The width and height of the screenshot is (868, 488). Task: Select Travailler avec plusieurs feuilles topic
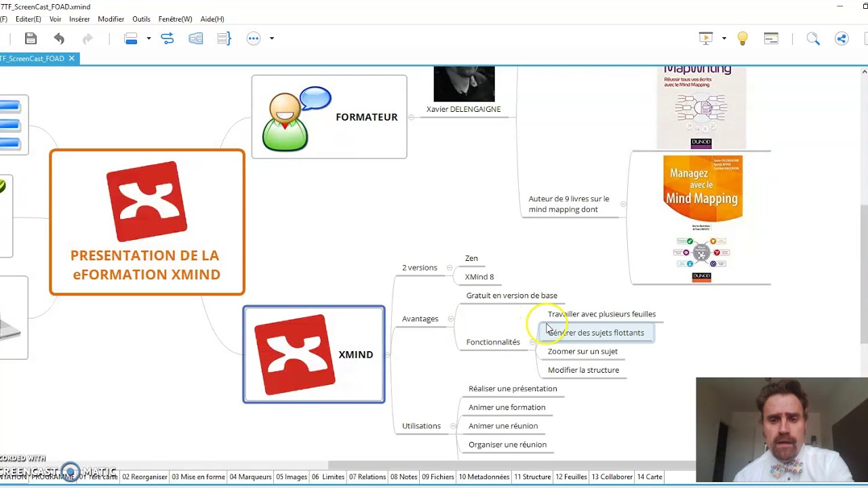[x=601, y=314]
